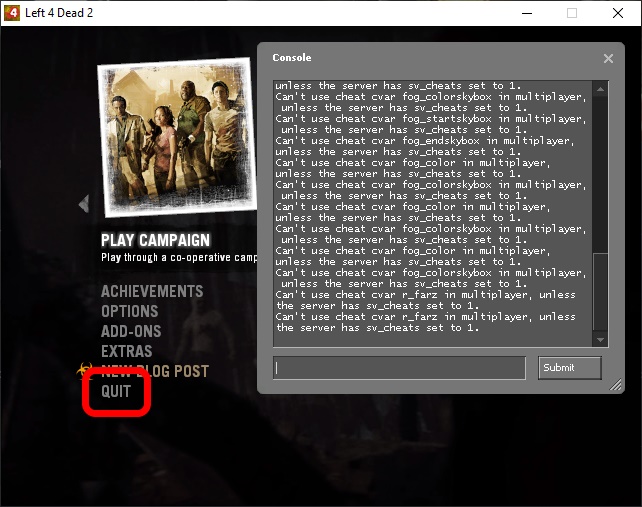Open the Achievements menu entry

pos(152,291)
